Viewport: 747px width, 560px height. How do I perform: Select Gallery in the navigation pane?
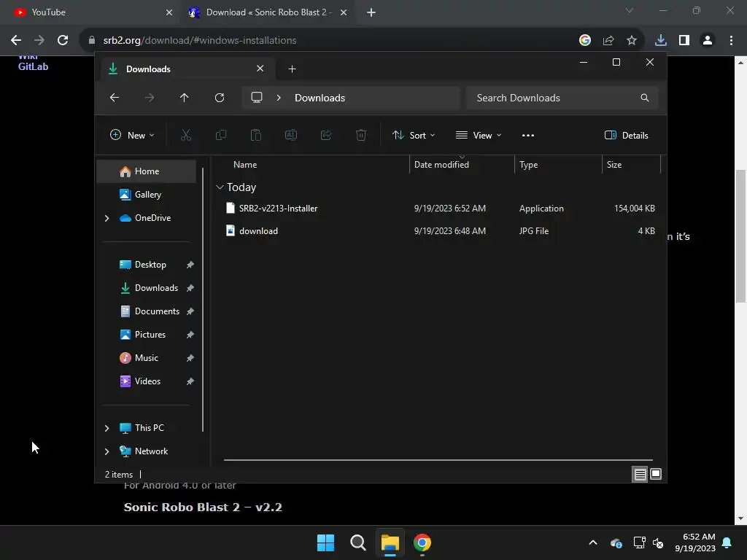pos(146,194)
